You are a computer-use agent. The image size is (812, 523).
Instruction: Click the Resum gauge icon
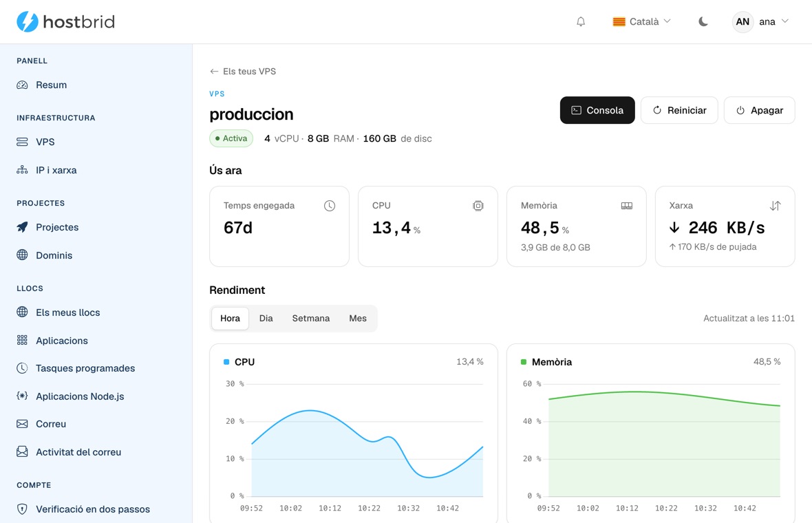pyautogui.click(x=22, y=85)
